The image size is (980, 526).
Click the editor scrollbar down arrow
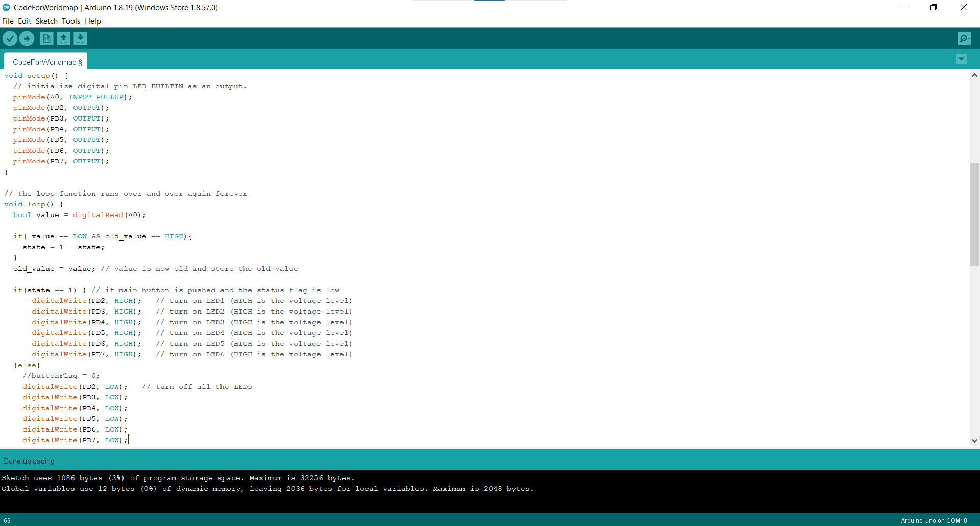pos(974,441)
